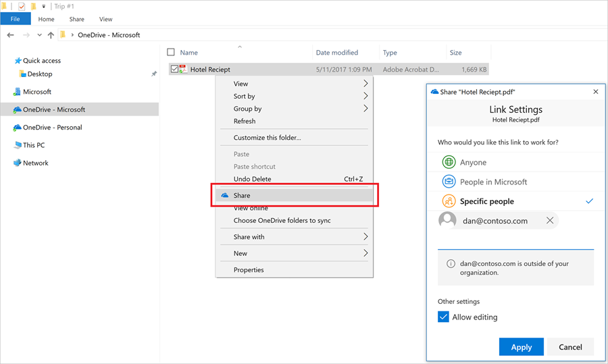Uncheck the Hotel Reciept file checkbox
Image resolution: width=608 pixels, height=364 pixels.
tap(174, 70)
